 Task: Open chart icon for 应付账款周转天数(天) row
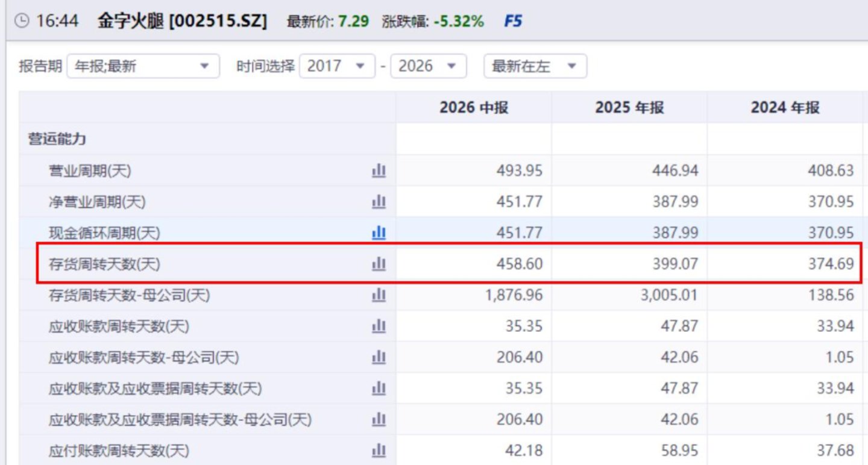coord(379,451)
